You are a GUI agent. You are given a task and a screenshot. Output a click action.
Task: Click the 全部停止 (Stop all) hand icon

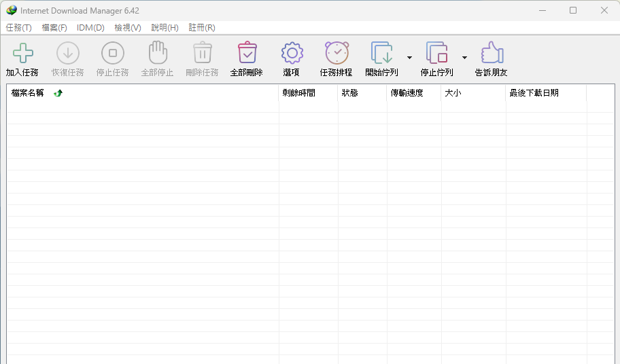click(157, 53)
